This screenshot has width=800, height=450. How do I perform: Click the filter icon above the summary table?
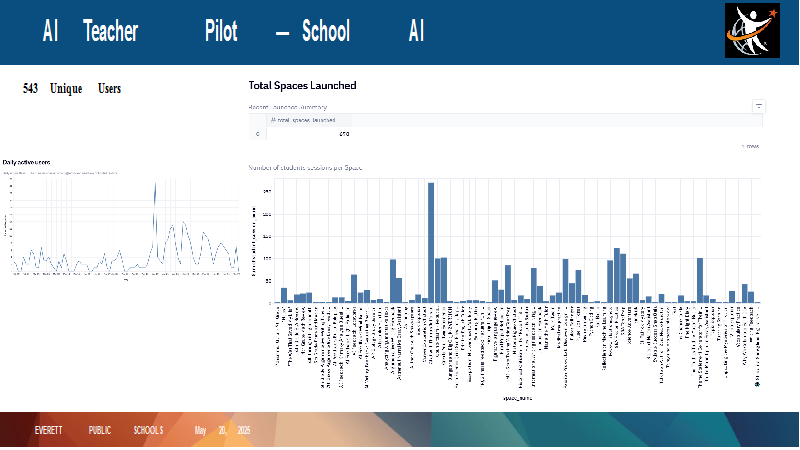pos(759,106)
